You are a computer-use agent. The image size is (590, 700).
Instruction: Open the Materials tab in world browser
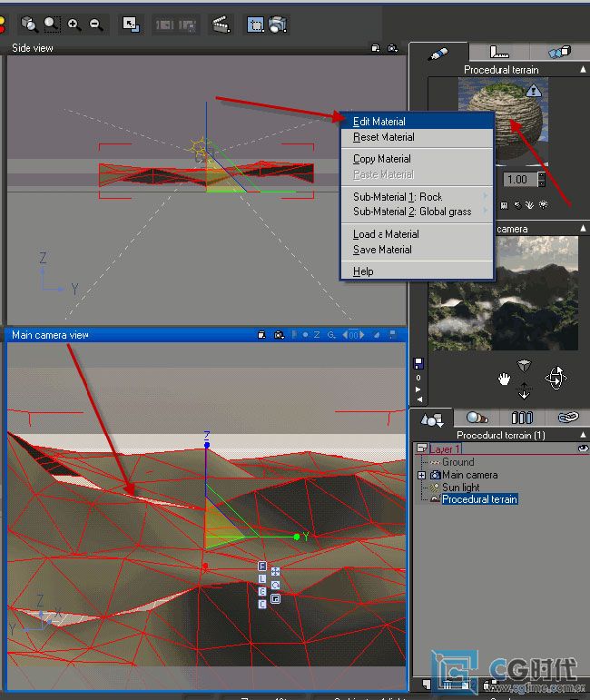tap(477, 418)
